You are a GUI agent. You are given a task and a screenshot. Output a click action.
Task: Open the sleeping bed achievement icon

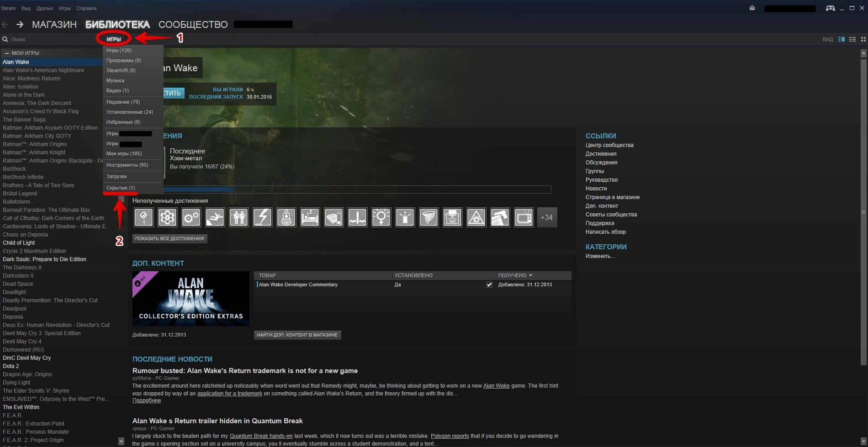pos(310,217)
